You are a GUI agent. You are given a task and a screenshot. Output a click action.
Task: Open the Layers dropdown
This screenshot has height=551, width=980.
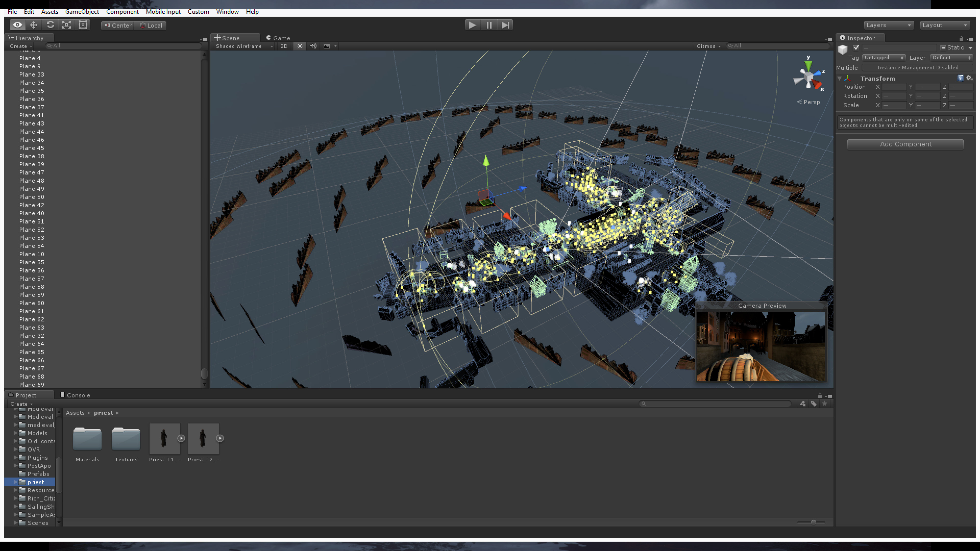pyautogui.click(x=888, y=25)
